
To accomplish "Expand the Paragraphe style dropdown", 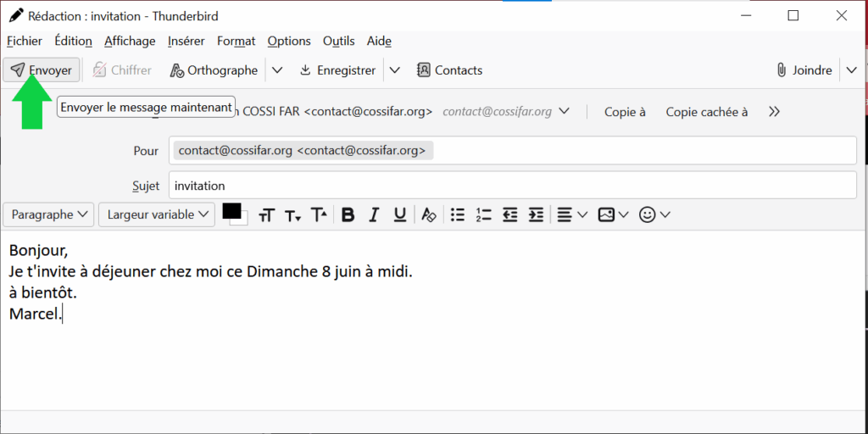I will (x=49, y=215).
